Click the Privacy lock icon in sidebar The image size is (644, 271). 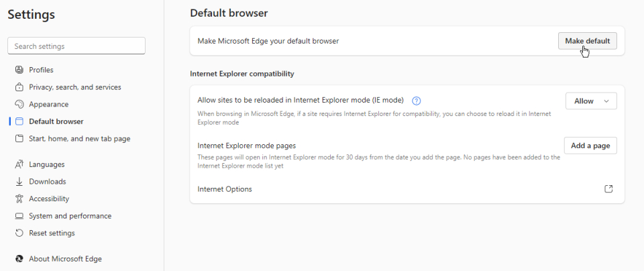point(19,87)
